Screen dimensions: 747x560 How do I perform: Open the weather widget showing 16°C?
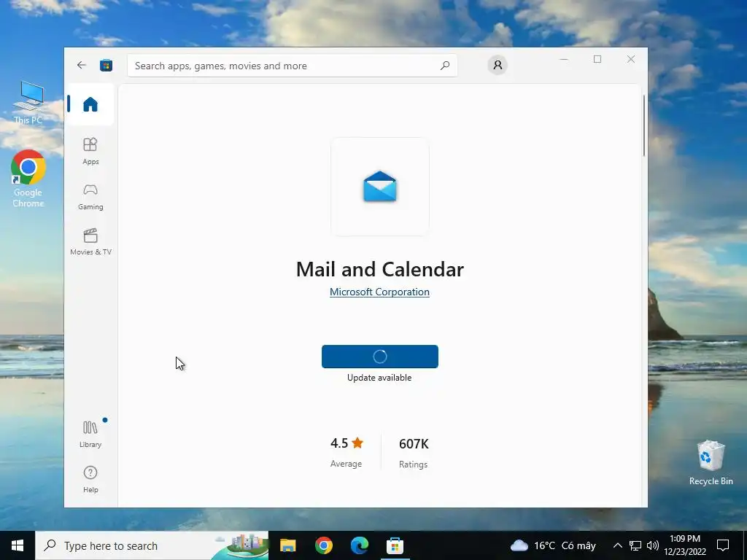(x=553, y=545)
